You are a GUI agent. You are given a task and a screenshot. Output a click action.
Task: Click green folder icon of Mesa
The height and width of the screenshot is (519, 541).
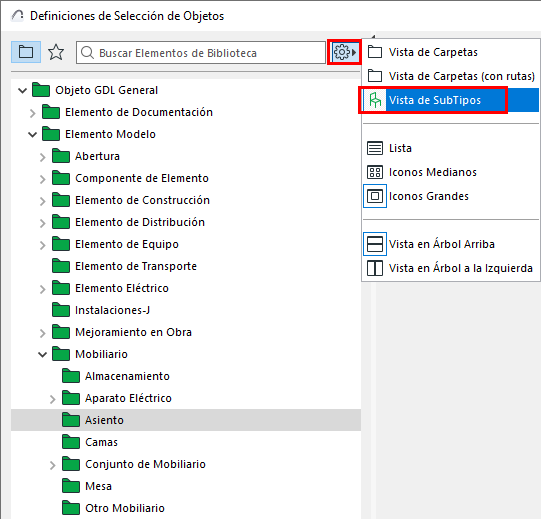(71, 486)
